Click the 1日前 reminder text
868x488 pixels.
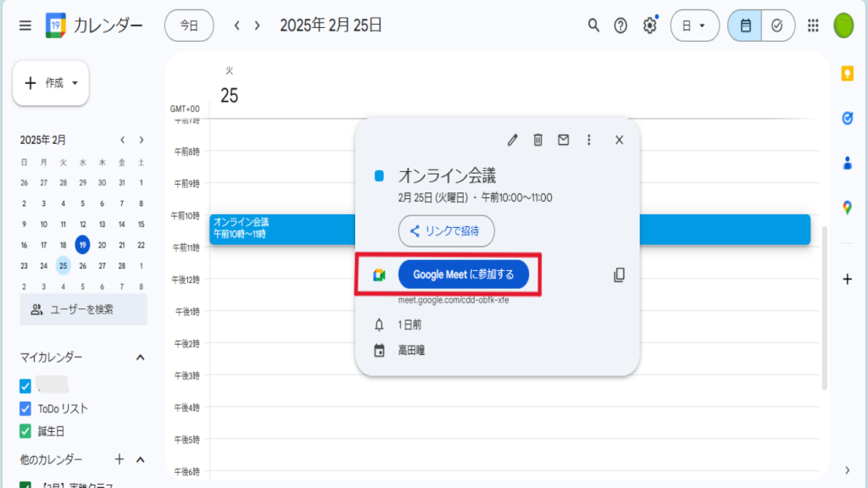[409, 324]
